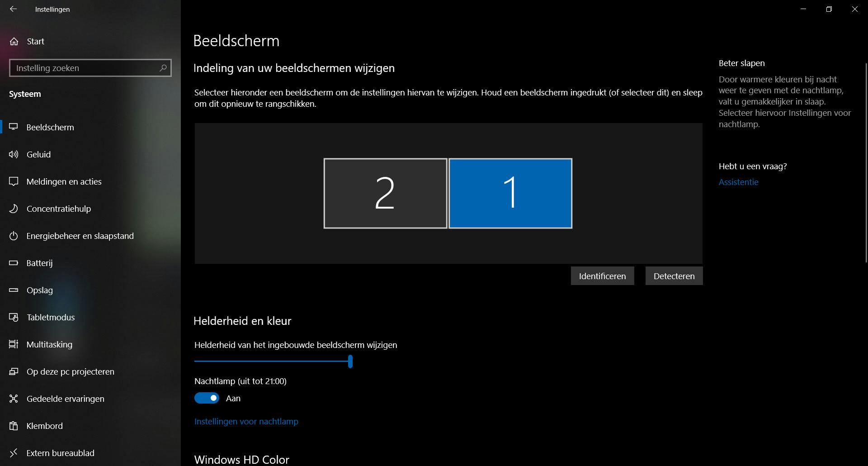Screen dimensions: 868x466
Task: Click the Op deze pc projecteren icon
Action: tap(14, 371)
